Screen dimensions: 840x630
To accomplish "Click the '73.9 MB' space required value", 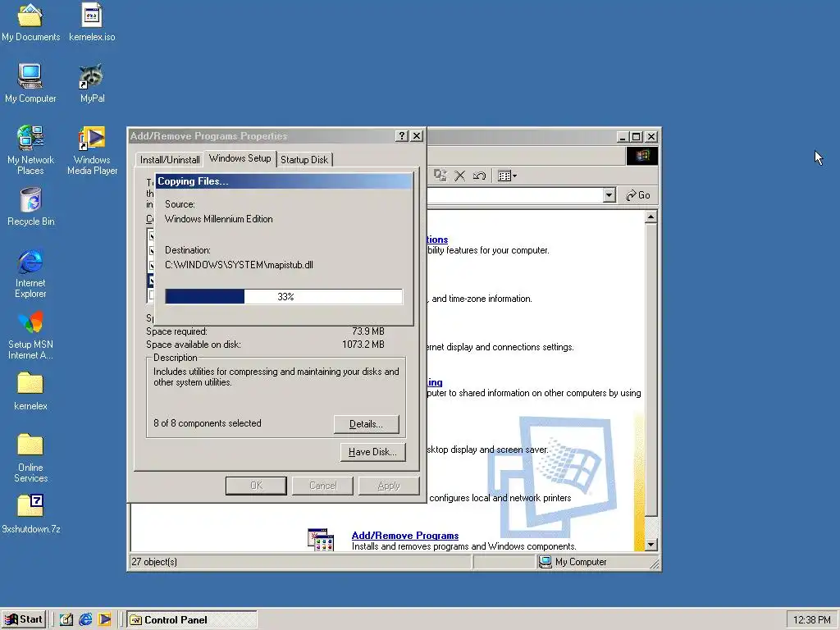I will pos(368,331).
